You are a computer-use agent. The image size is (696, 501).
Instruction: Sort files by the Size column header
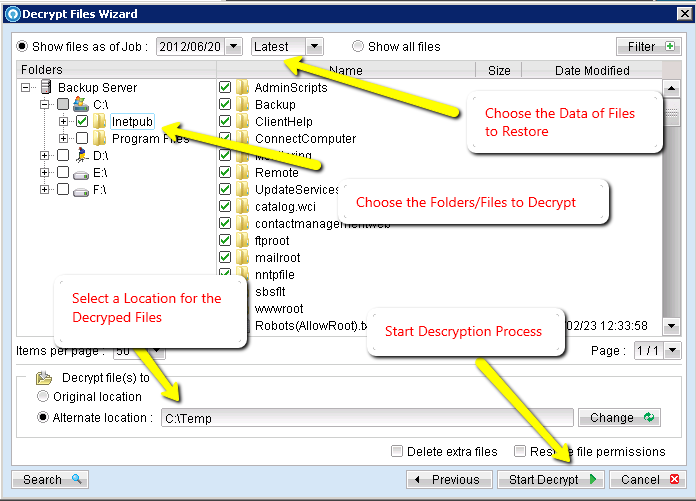[498, 70]
